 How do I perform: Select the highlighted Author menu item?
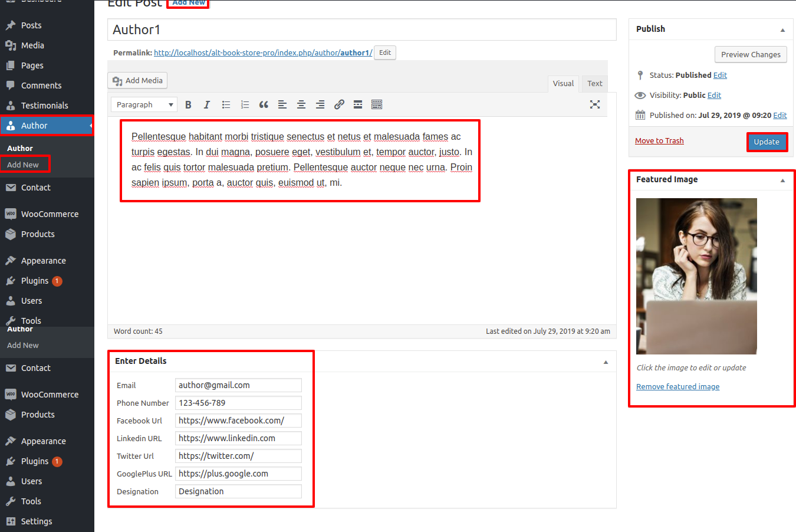[47, 126]
